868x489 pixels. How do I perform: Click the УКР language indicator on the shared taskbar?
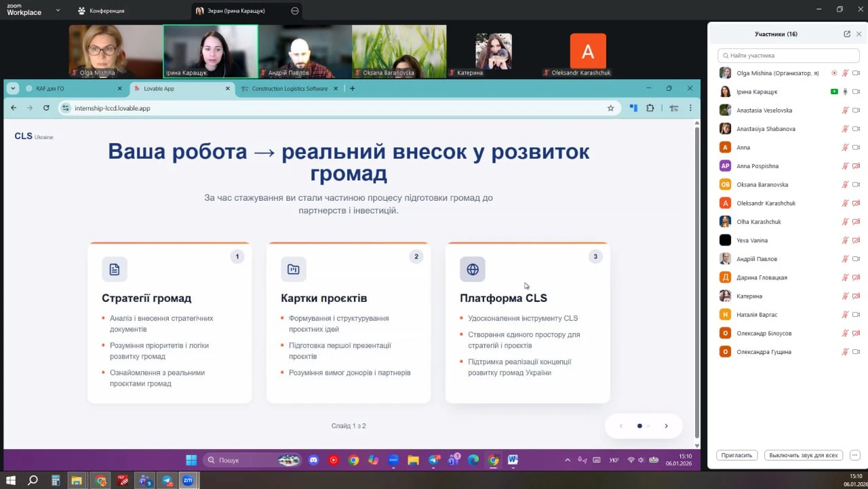(614, 460)
